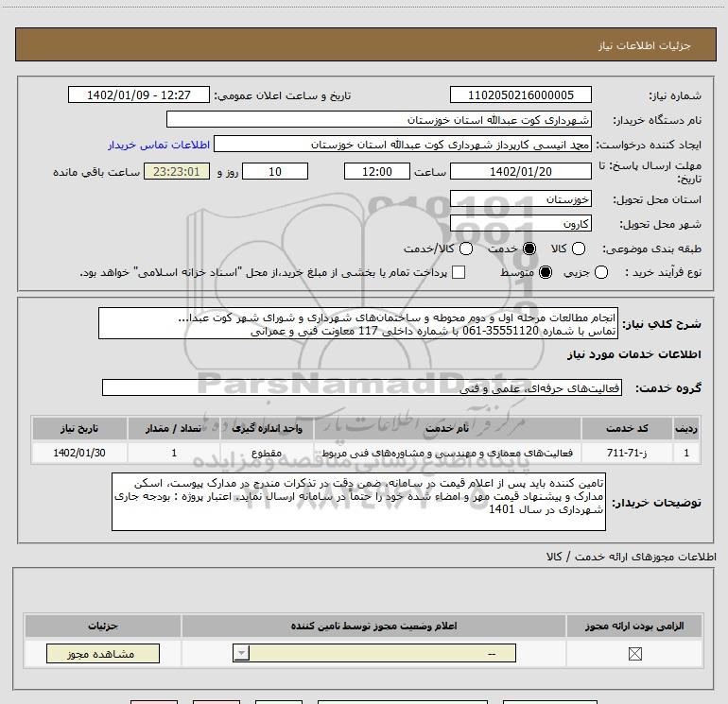Click the اعلام وضعیت مجوز column header
This screenshot has width=728, height=704.
click(373, 626)
